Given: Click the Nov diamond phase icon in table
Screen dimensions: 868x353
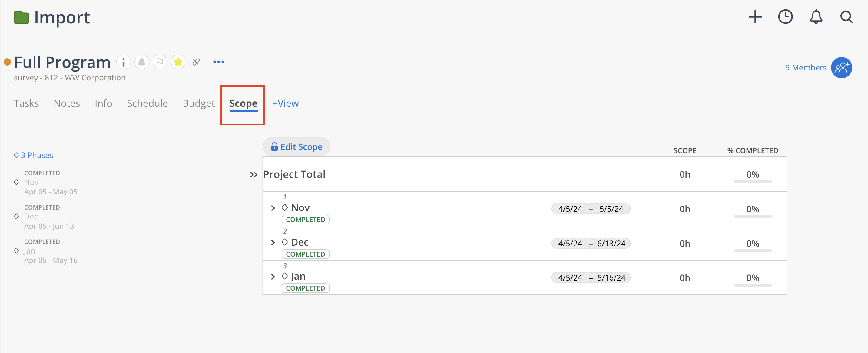Looking at the screenshot, I should [285, 207].
